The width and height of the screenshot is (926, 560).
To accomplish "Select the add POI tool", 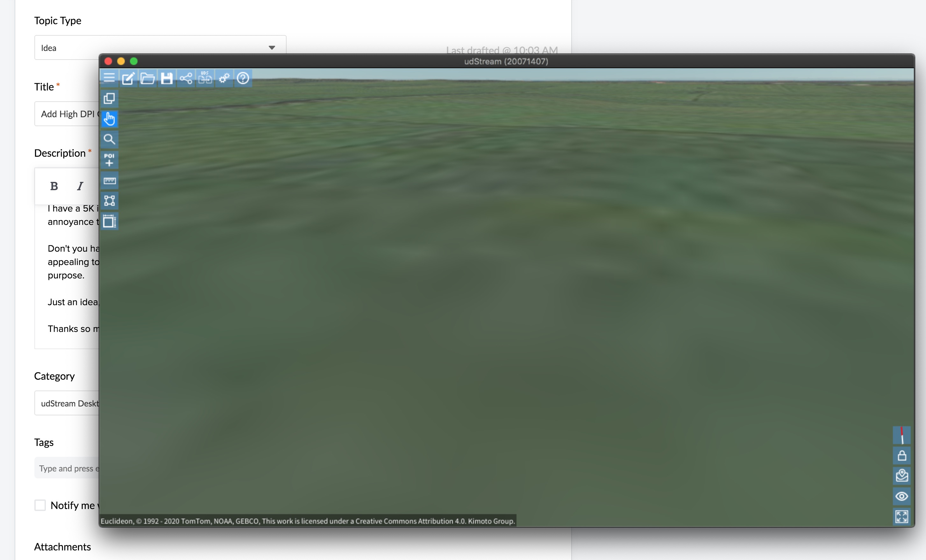I will coord(109,160).
